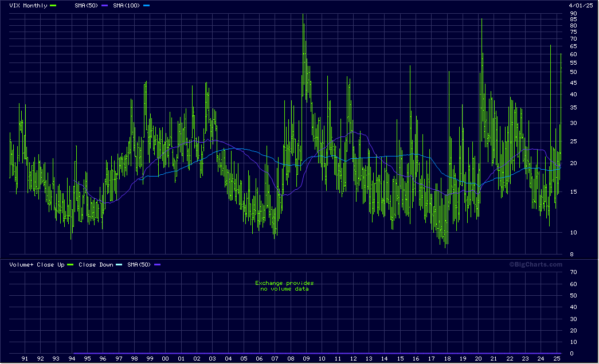
Task: Click the 'Volume+ Close Up' legend label
Action: pyautogui.click(x=37, y=264)
